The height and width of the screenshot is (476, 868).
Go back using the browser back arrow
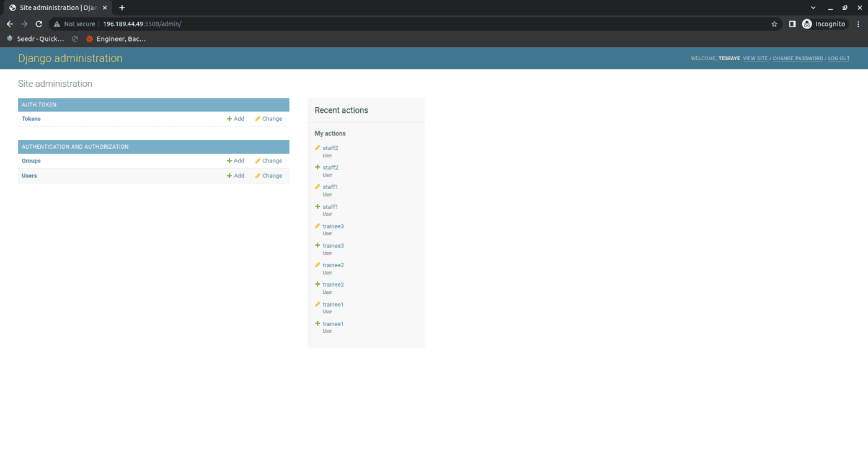tap(10, 24)
